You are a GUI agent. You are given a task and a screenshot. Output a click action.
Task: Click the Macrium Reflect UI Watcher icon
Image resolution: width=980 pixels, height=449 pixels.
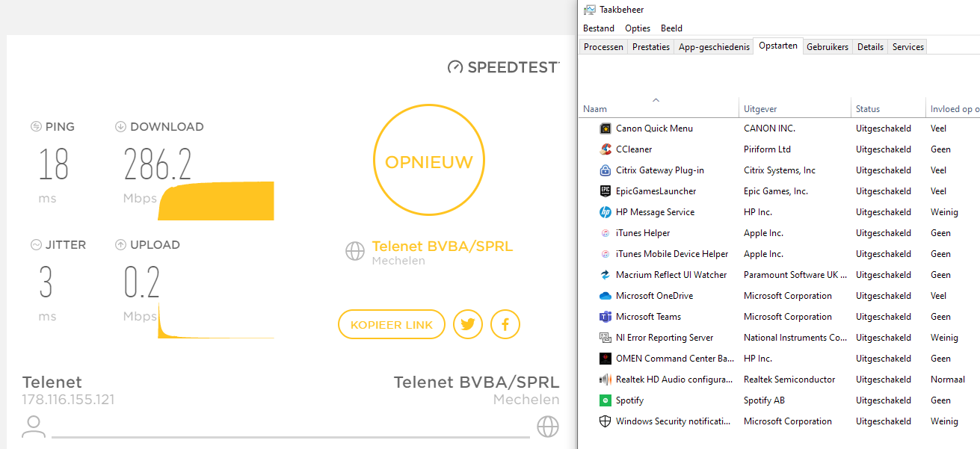click(x=605, y=275)
